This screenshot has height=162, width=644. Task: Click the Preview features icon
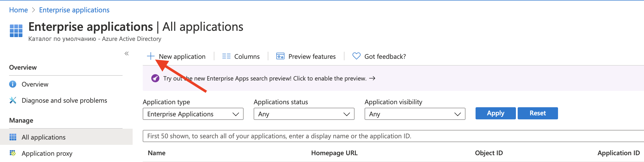coord(280,56)
